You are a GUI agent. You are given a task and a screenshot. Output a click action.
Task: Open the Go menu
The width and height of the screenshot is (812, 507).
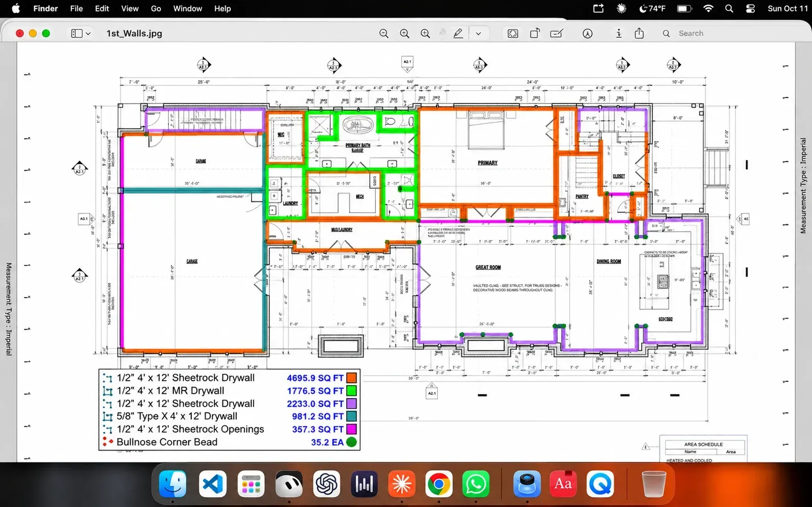[x=156, y=9]
